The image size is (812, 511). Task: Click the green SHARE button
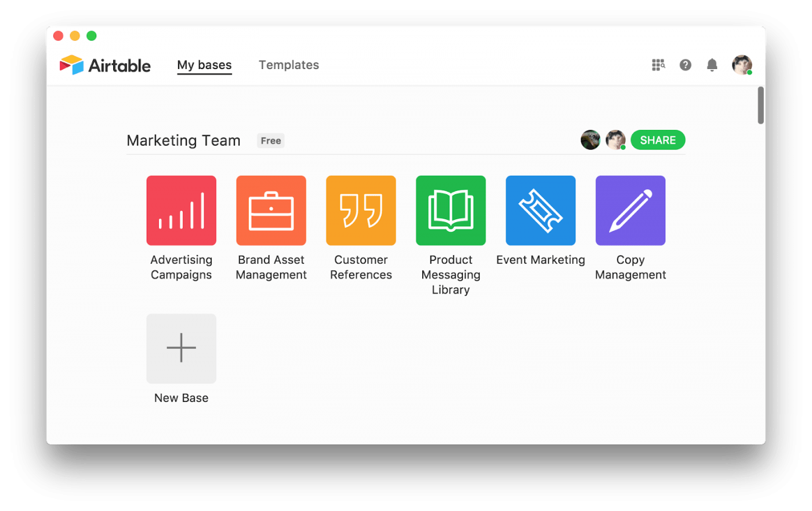(x=658, y=140)
